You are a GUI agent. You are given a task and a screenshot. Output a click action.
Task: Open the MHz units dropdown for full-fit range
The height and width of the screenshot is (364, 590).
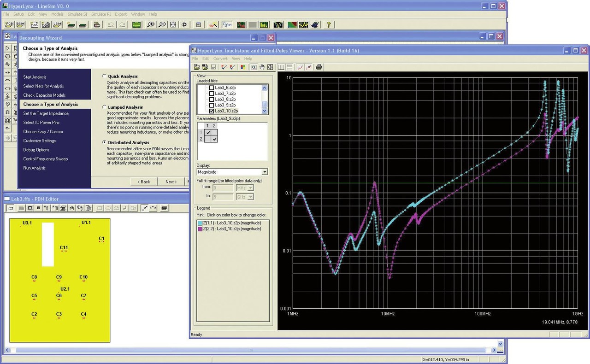point(249,188)
